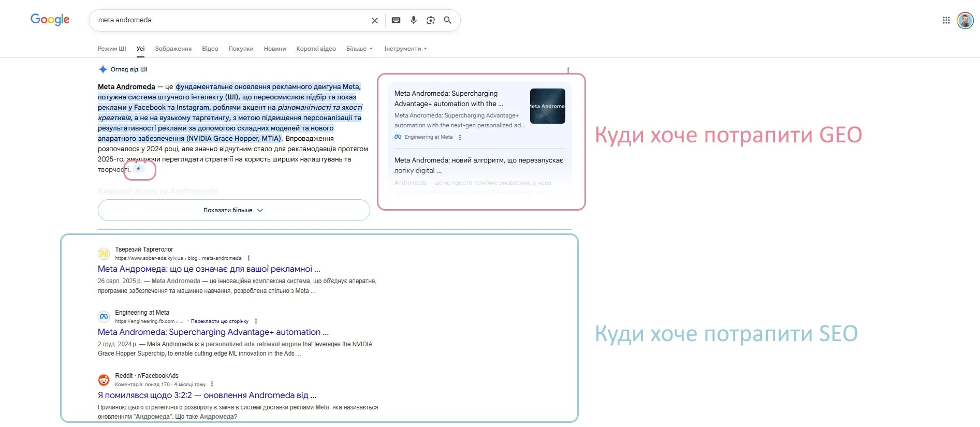This screenshot has width=980, height=427.
Task: Open three-dot menu for Reddit result
Action: pos(212,384)
